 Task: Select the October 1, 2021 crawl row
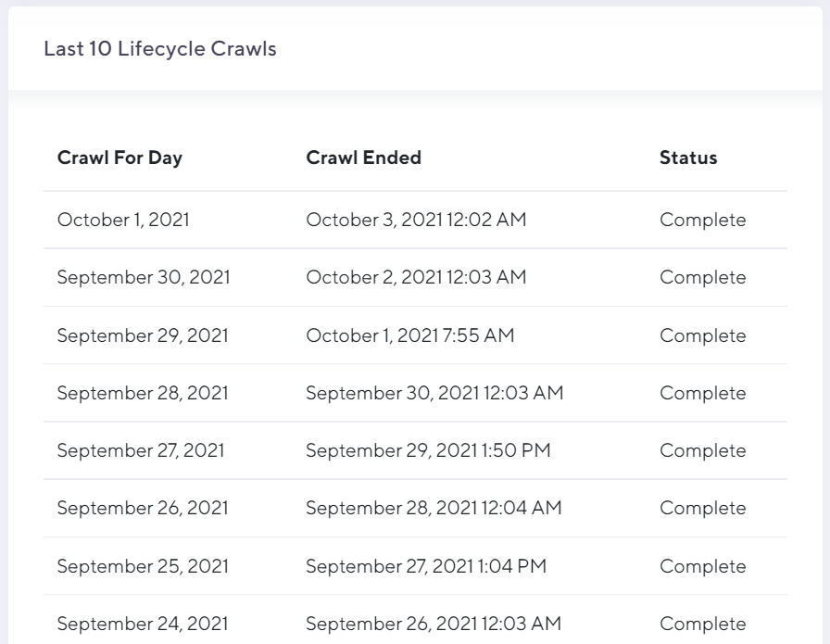coord(416,220)
